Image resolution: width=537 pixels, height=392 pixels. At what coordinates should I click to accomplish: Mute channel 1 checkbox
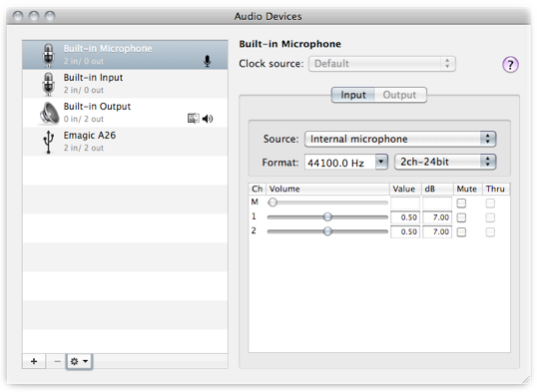(461, 217)
